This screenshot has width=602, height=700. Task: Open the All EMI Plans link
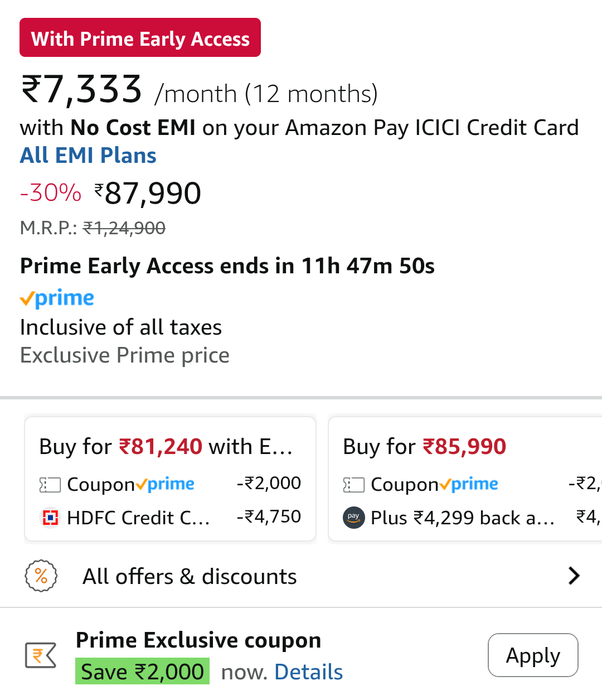click(88, 155)
